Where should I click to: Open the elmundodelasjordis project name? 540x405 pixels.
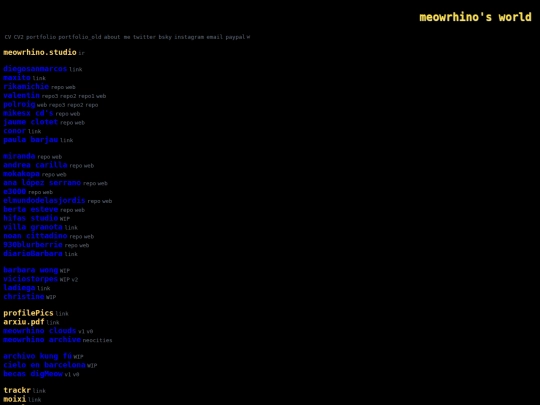pos(44,200)
